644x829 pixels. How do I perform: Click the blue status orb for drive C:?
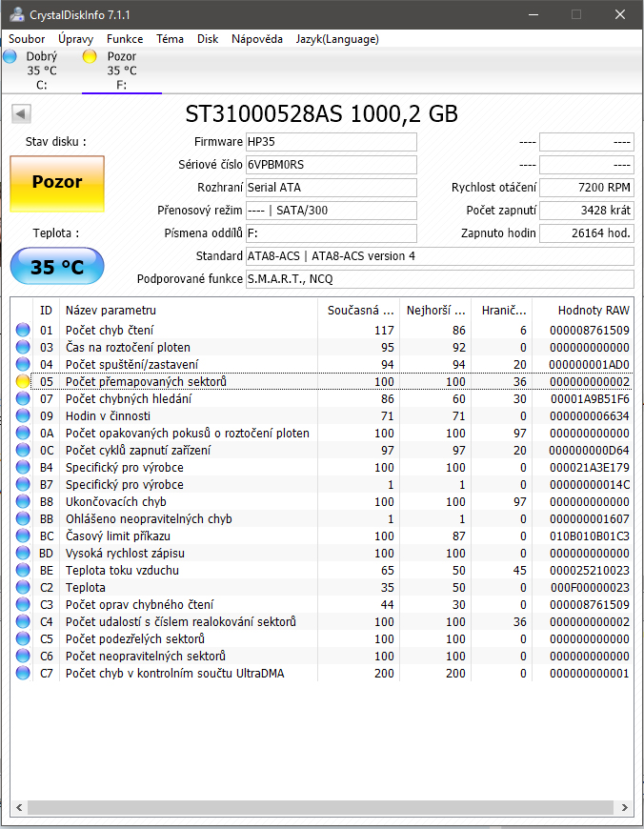[x=10, y=56]
